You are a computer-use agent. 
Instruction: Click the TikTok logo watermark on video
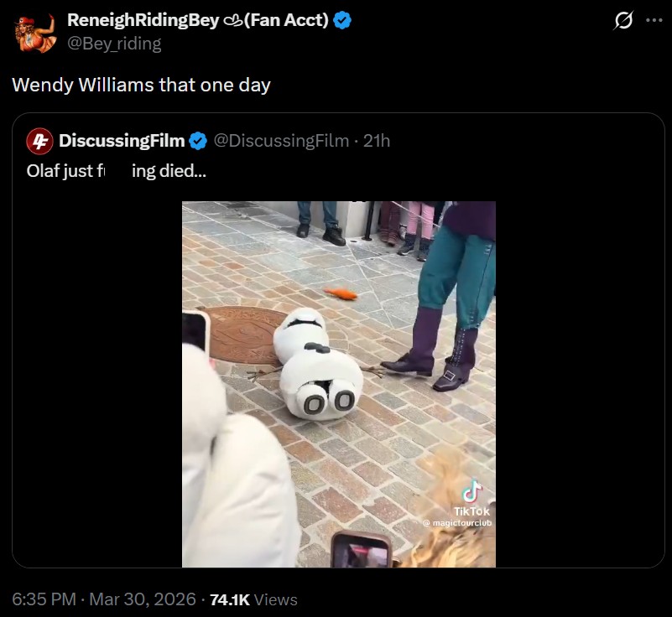[473, 491]
